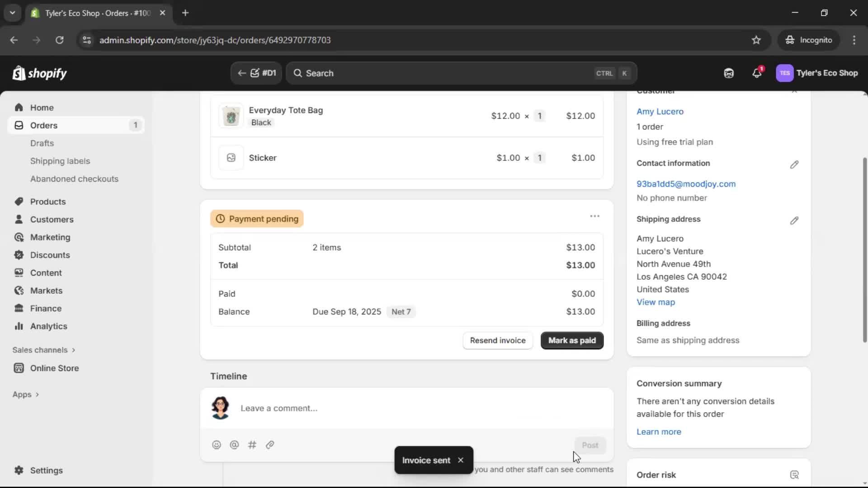Click Mark as paid
This screenshot has width=868, height=488.
tap(571, 340)
